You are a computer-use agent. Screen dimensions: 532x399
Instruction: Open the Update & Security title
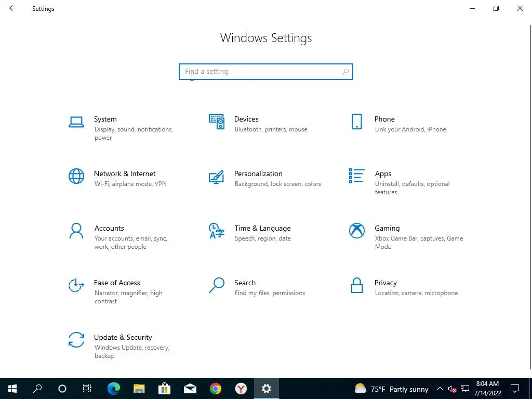(123, 338)
